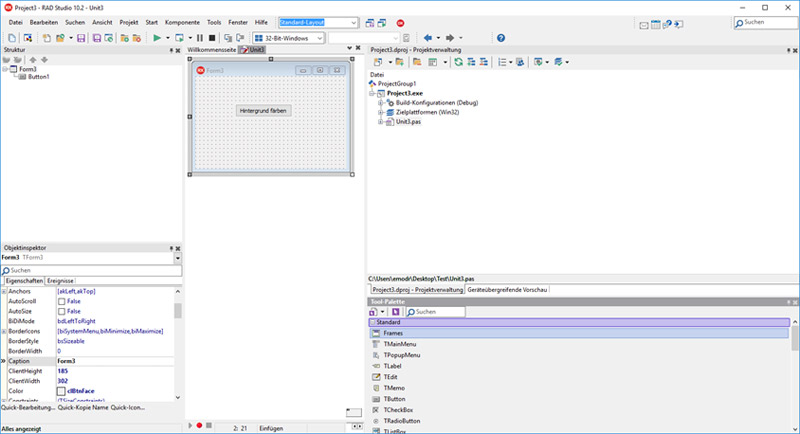The height and width of the screenshot is (434, 800).
Task: Click the green Run button in toolbar
Action: 157,38
